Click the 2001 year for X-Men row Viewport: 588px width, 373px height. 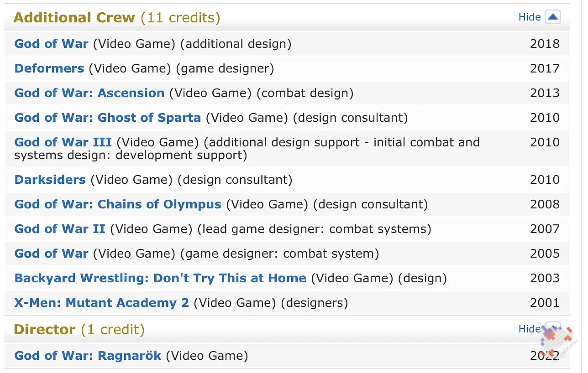pos(545,303)
